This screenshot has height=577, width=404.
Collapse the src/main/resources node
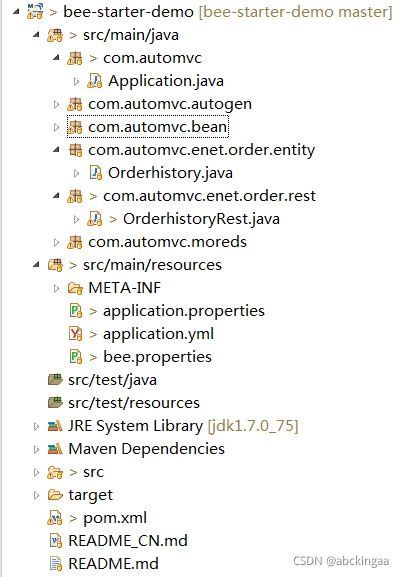[x=36, y=265]
